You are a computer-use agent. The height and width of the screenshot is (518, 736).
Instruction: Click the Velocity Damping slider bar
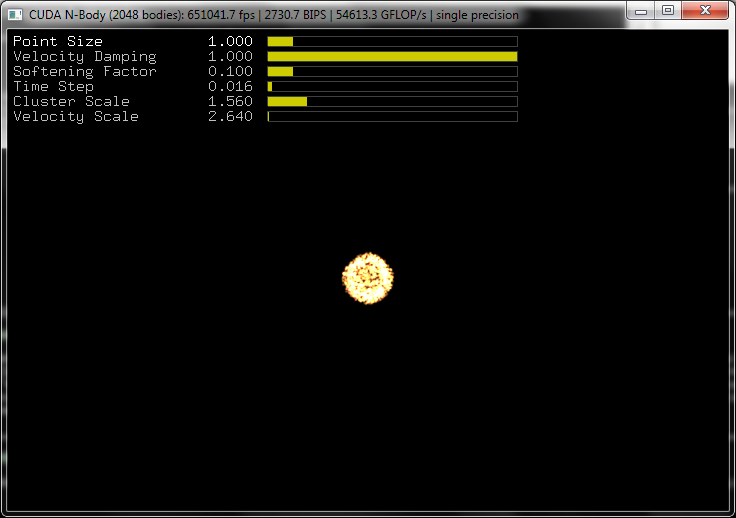(392, 57)
